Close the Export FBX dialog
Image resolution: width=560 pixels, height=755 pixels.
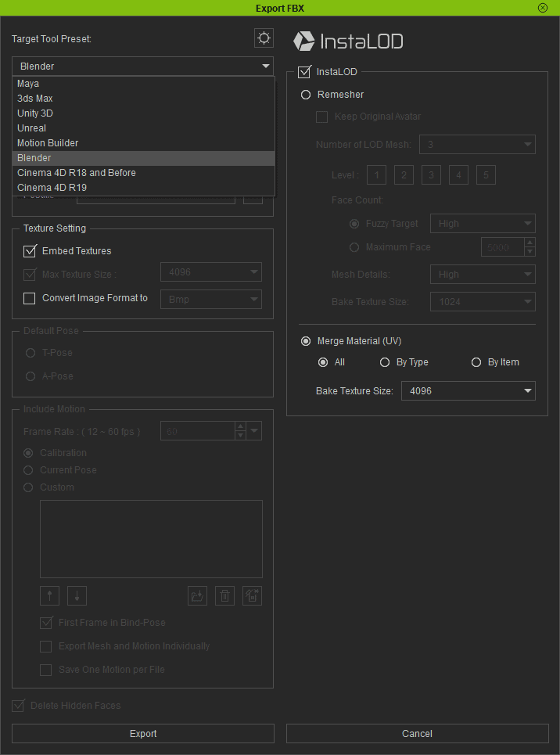pos(543,8)
